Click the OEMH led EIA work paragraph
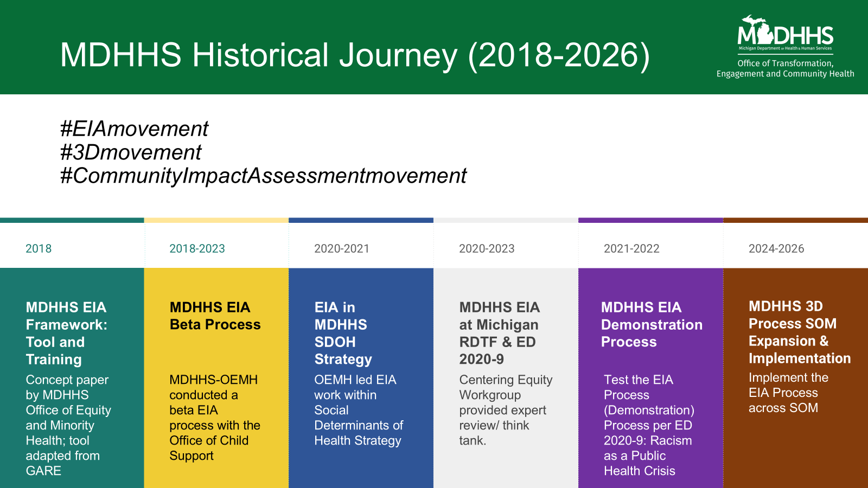 [359, 410]
